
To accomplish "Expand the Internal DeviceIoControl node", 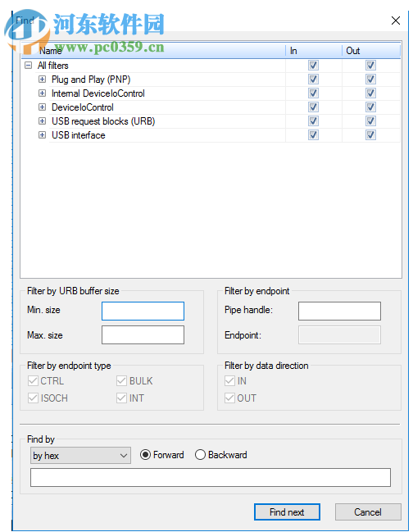I will coord(42,93).
